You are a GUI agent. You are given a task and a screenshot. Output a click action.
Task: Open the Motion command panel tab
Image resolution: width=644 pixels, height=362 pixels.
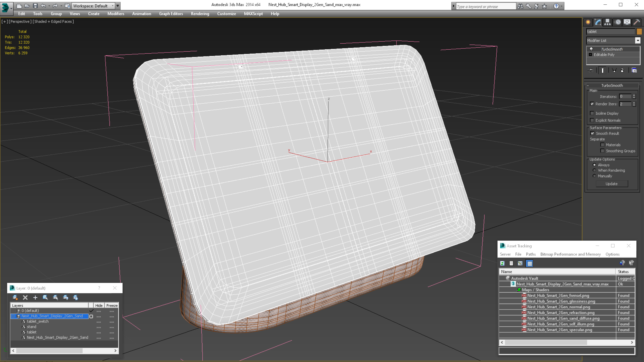point(617,22)
